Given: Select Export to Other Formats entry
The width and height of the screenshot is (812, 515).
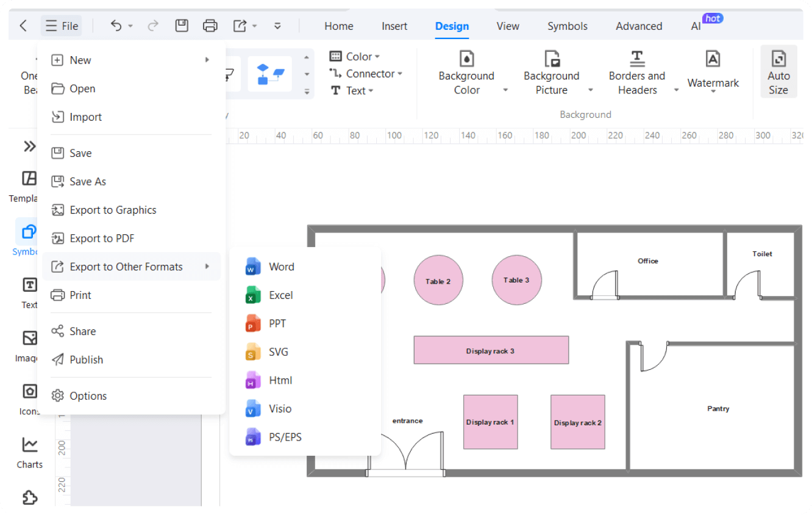Looking at the screenshot, I should [131, 267].
